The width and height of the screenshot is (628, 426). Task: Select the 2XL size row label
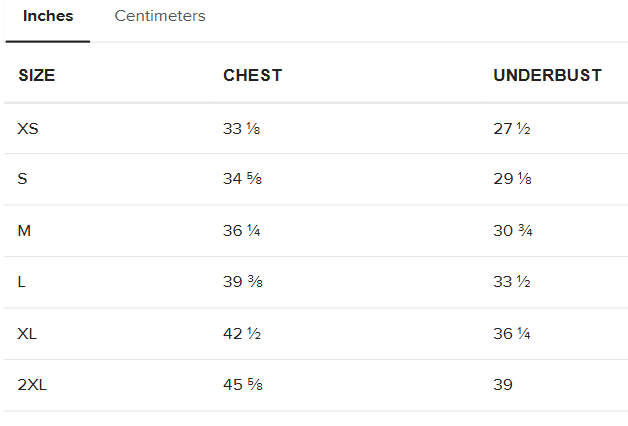[32, 385]
